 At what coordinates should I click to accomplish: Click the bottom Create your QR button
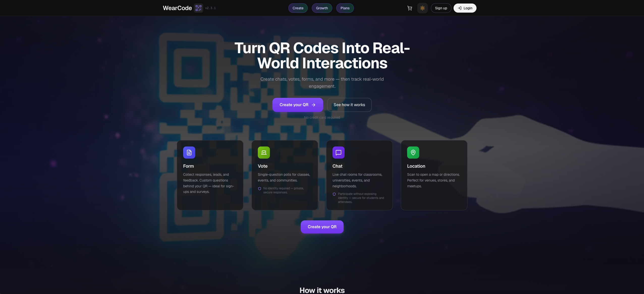(322, 227)
